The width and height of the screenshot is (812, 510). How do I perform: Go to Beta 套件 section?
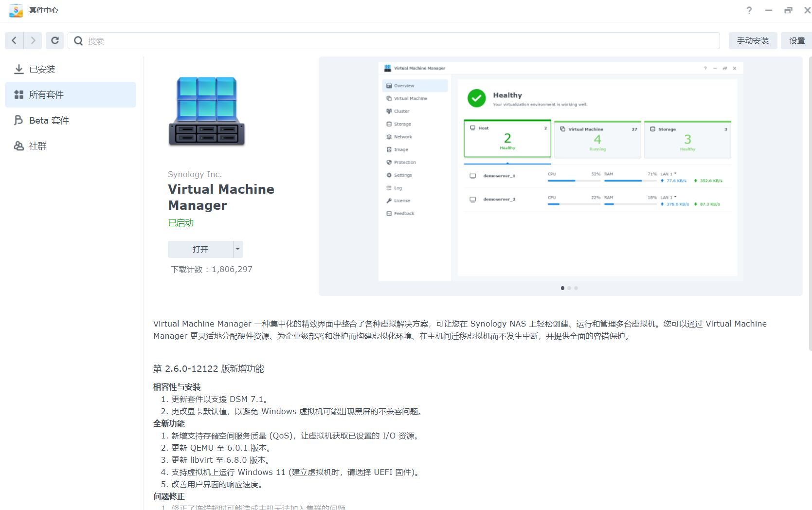pyautogui.click(x=49, y=121)
